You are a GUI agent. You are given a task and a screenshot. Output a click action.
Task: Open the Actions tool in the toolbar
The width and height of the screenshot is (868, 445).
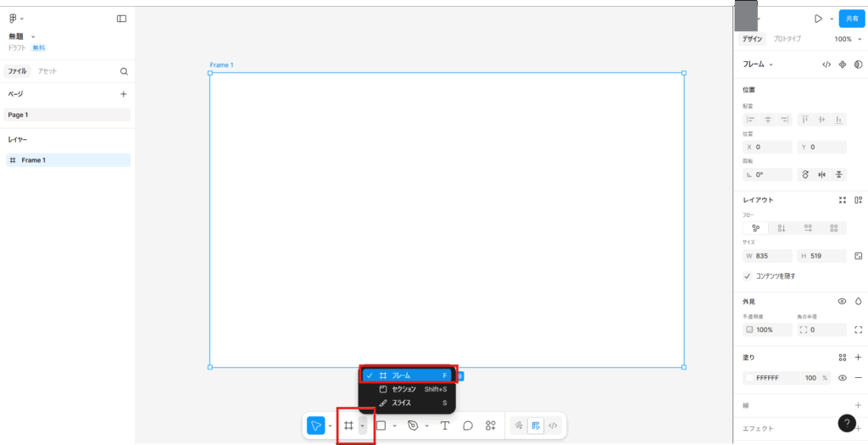pyautogui.click(x=490, y=426)
